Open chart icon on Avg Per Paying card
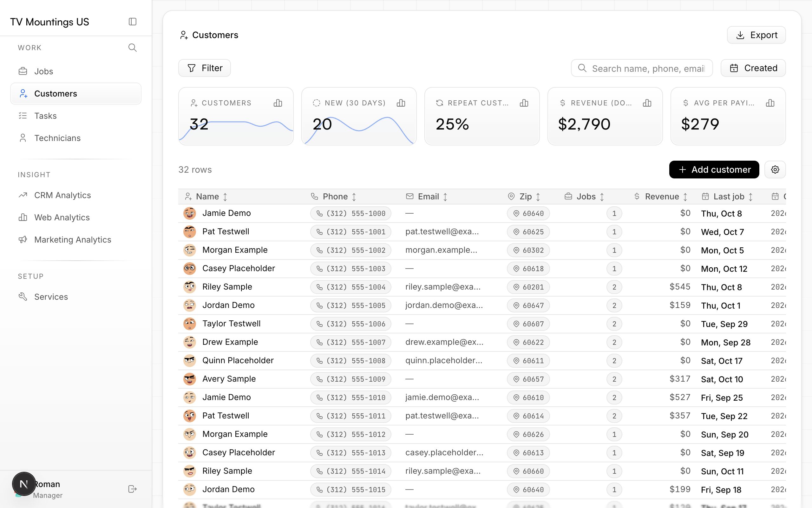 tap(770, 103)
